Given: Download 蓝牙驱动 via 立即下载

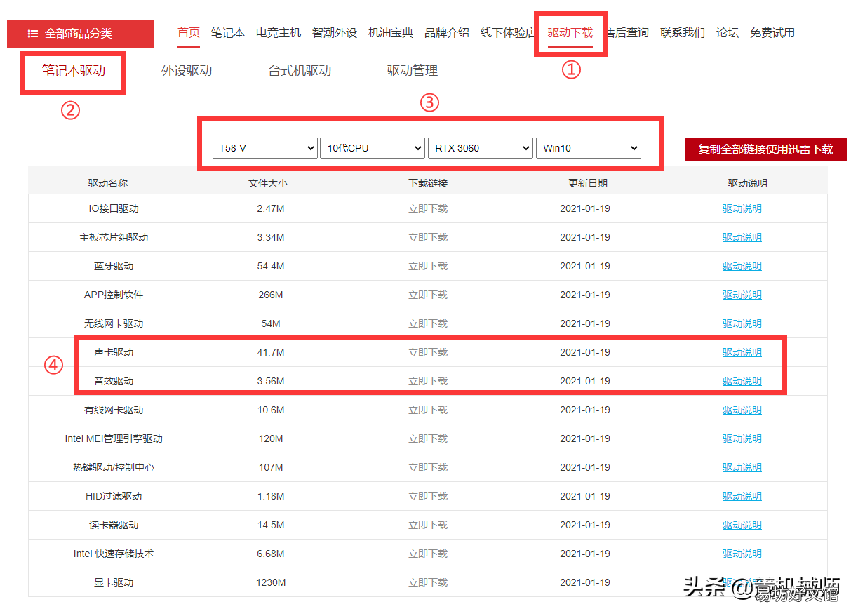Looking at the screenshot, I should coord(428,266).
